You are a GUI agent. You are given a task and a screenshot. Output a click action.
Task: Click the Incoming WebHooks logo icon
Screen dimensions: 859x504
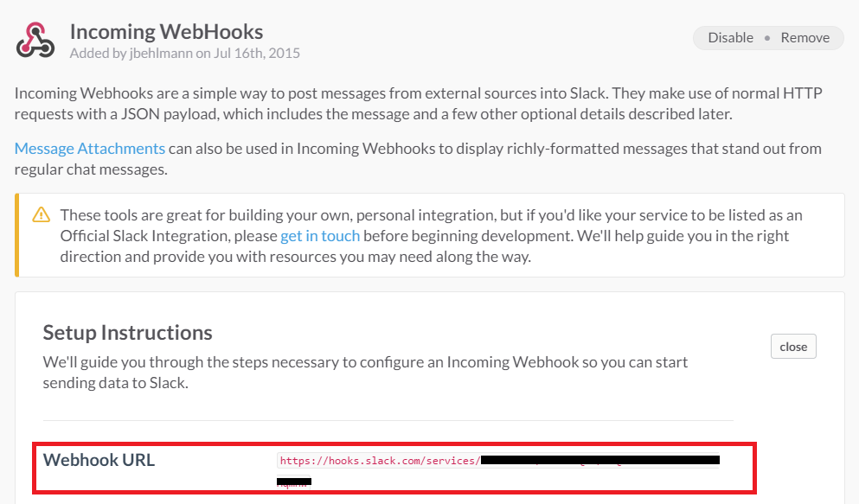tap(35, 40)
